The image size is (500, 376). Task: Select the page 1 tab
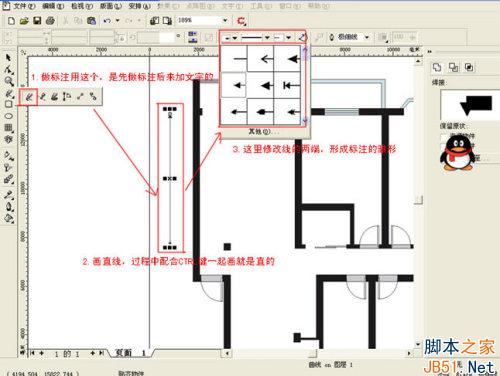pyautogui.click(x=130, y=353)
